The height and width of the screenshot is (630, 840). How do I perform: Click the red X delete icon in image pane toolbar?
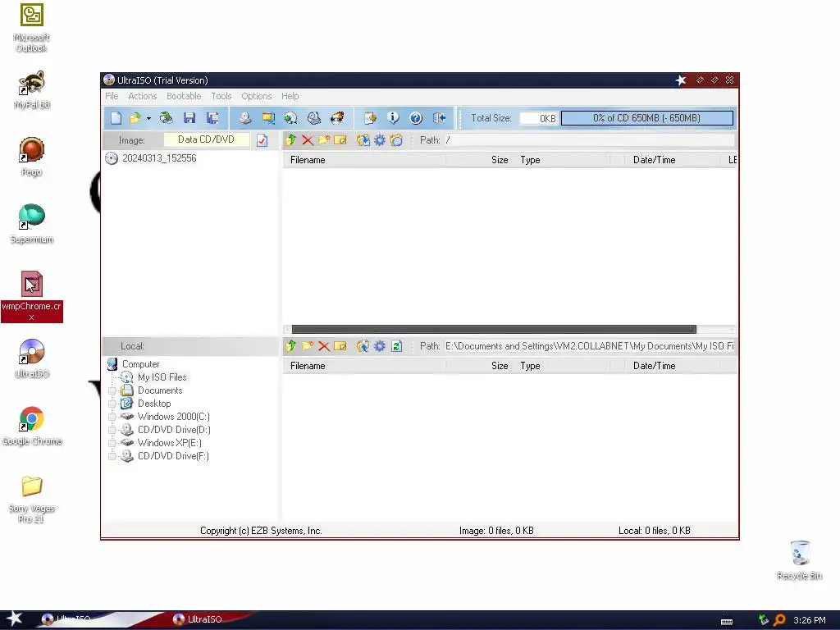pyautogui.click(x=308, y=140)
